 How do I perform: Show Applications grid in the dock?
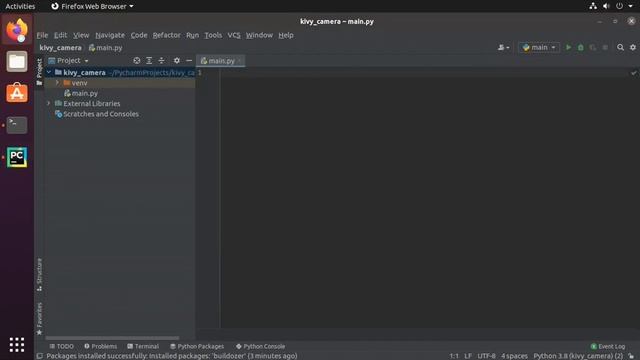[17, 345]
